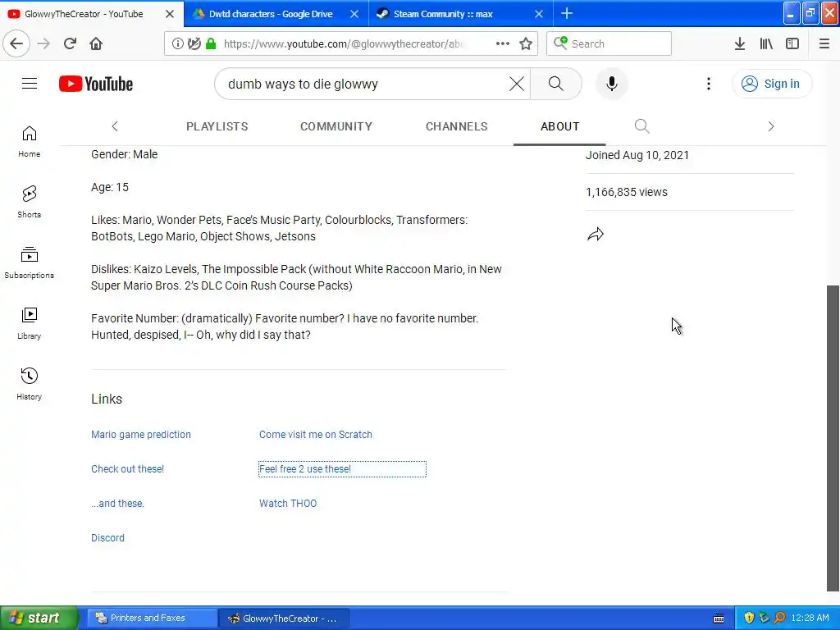Open Subscriptions in the YouTube sidebar
Image resolution: width=840 pixels, height=630 pixels.
pos(29,263)
